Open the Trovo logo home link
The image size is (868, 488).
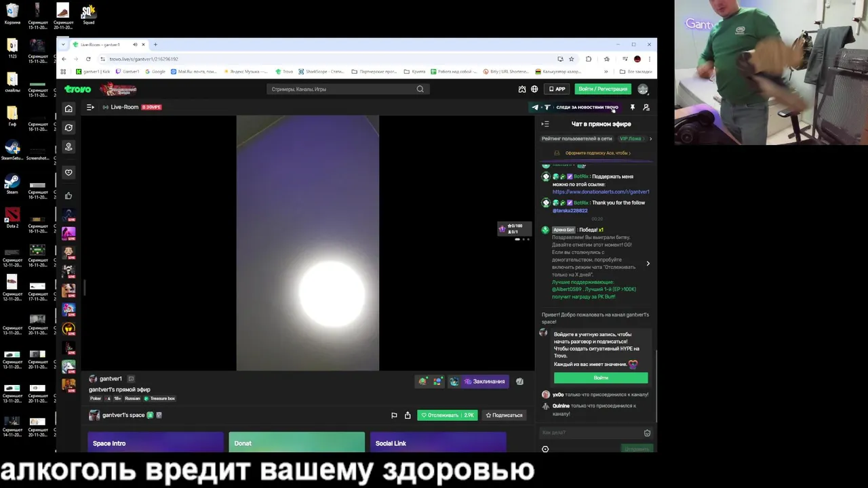tap(77, 89)
